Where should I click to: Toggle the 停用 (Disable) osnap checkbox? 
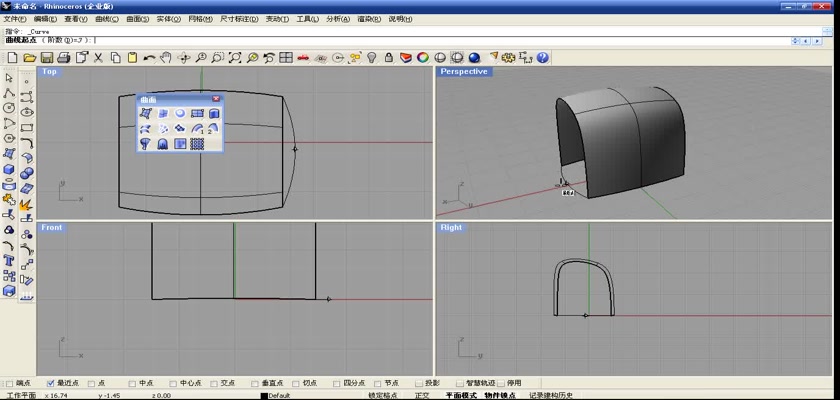(501, 383)
